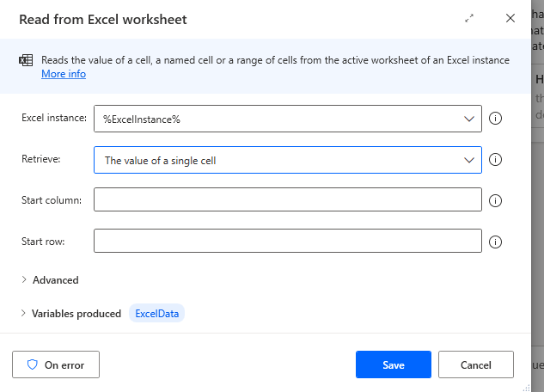Screen dimensions: 544x392
Task: Click the Excel worksheet icon in the info banner
Action: click(x=26, y=60)
